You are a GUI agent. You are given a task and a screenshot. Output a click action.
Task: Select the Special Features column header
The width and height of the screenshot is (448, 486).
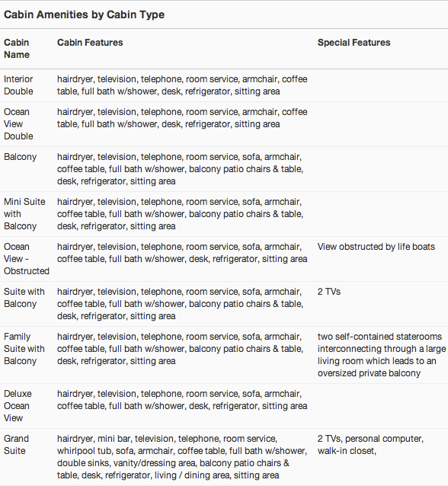click(x=354, y=43)
